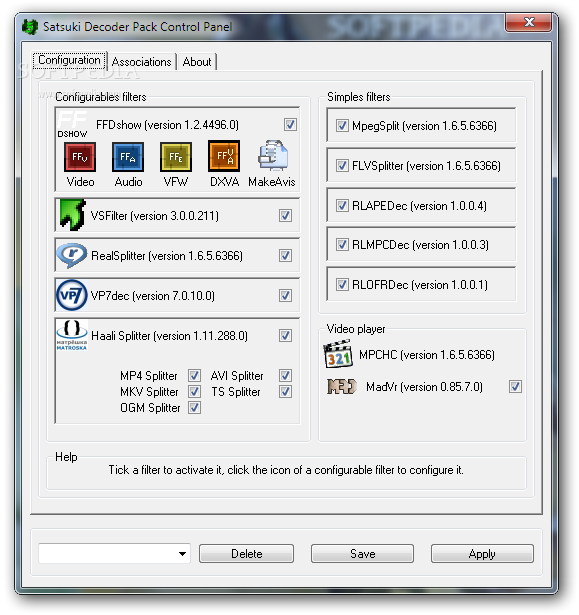Screen dimensions: 579x615
Task: Click the FFDshow logo icon
Action: pos(72,124)
